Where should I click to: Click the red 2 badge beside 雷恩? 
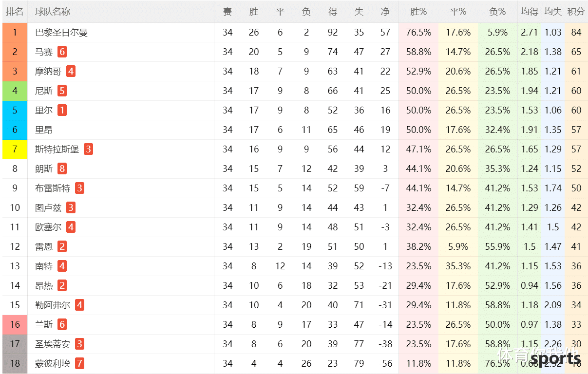click(62, 246)
